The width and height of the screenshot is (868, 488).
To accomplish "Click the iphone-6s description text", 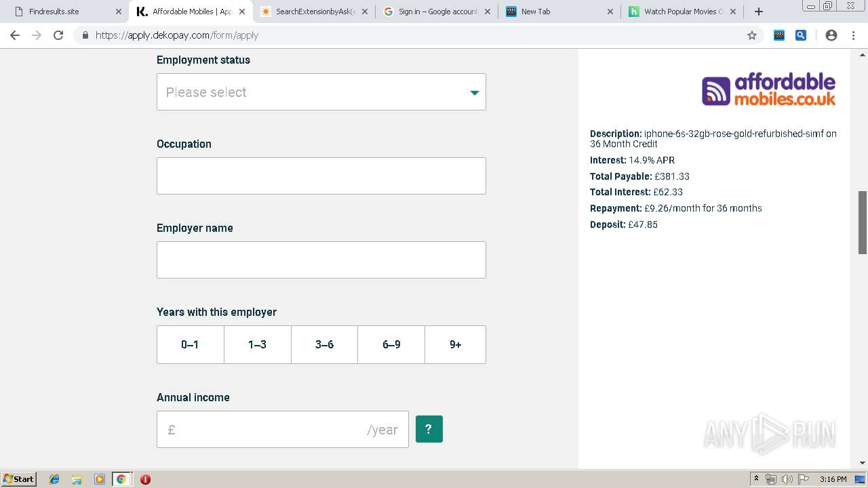I will point(713,138).
